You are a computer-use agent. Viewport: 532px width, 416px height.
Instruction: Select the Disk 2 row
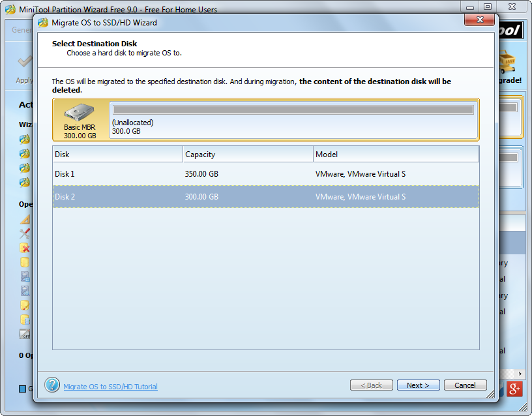click(x=265, y=197)
